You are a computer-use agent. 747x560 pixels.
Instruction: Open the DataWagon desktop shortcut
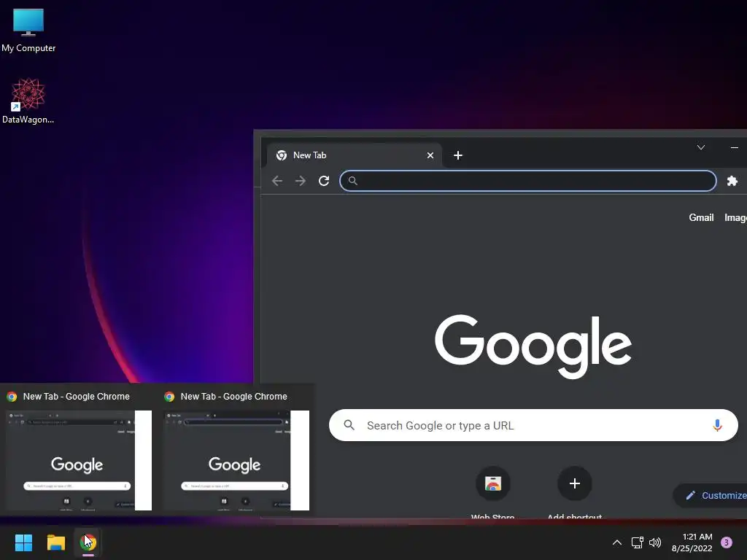(x=28, y=101)
